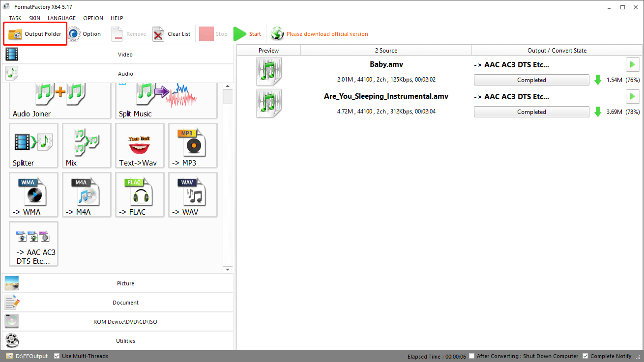Click the audio tools scrollbar thumb

point(228,97)
